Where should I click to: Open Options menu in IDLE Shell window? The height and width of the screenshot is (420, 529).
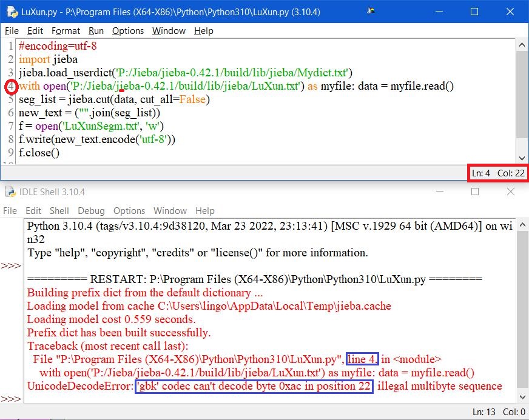point(129,211)
